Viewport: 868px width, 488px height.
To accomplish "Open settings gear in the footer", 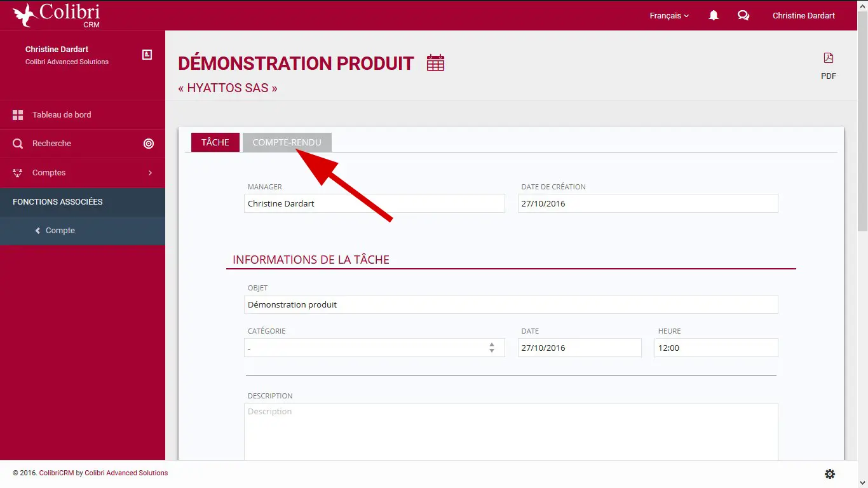I will point(830,474).
